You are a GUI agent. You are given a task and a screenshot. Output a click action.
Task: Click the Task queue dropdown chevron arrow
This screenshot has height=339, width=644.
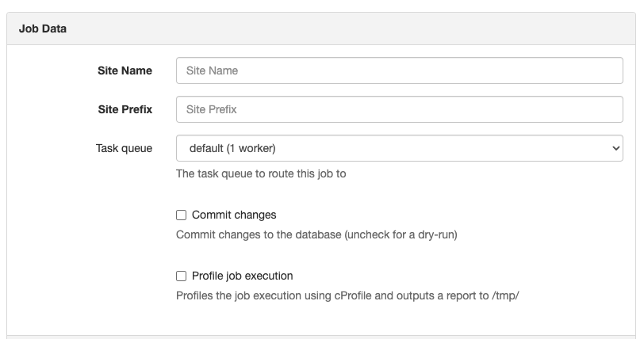tap(615, 148)
